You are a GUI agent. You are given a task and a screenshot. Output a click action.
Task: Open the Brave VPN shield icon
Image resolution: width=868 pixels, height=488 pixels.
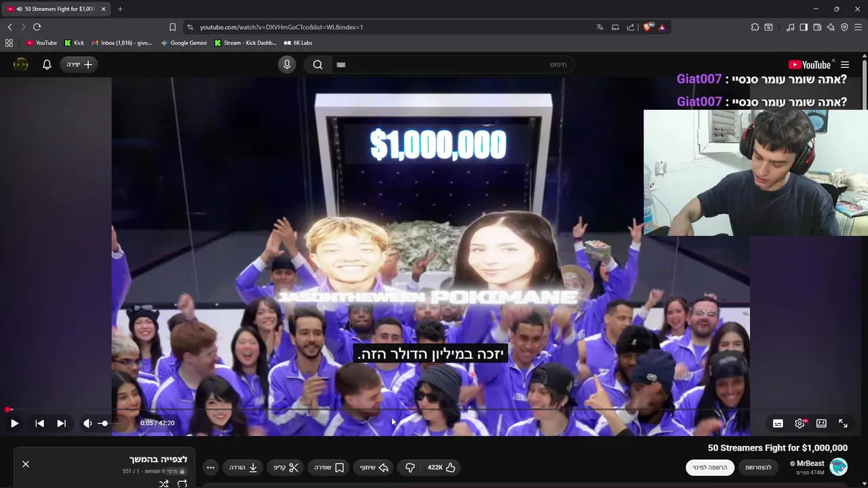tap(844, 27)
